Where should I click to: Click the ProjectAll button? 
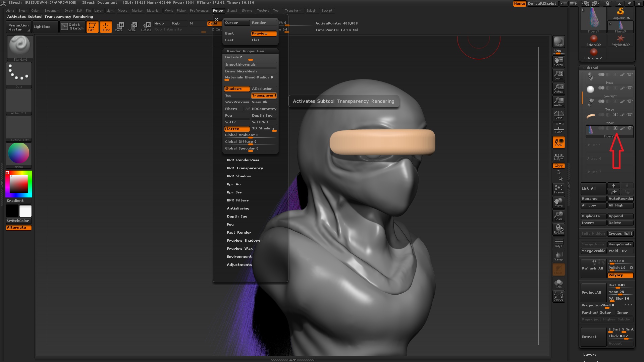(593, 293)
